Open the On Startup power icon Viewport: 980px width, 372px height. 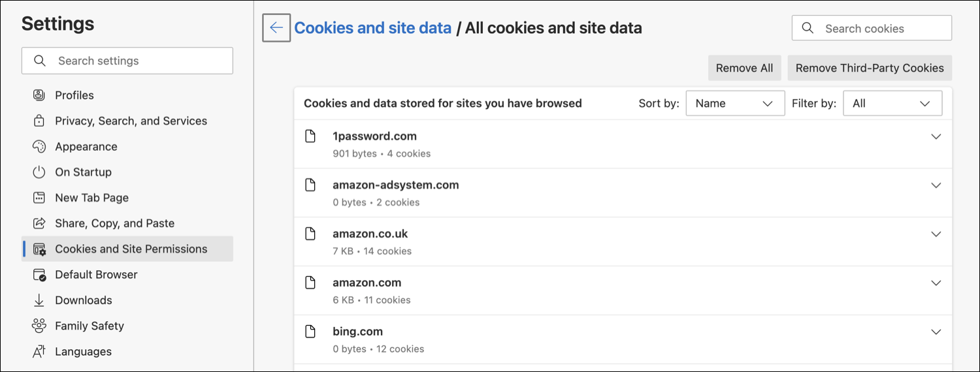pyautogui.click(x=39, y=172)
